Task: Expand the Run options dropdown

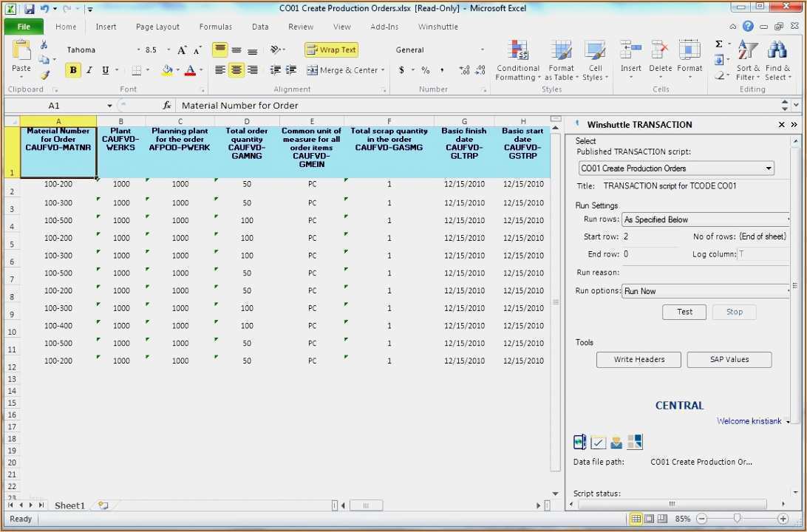Action: [x=789, y=291]
